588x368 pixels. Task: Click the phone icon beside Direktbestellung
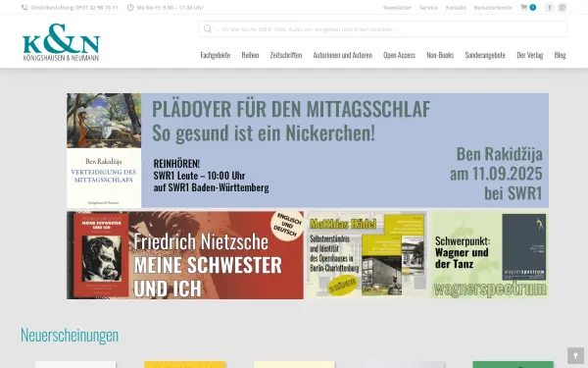tap(24, 8)
